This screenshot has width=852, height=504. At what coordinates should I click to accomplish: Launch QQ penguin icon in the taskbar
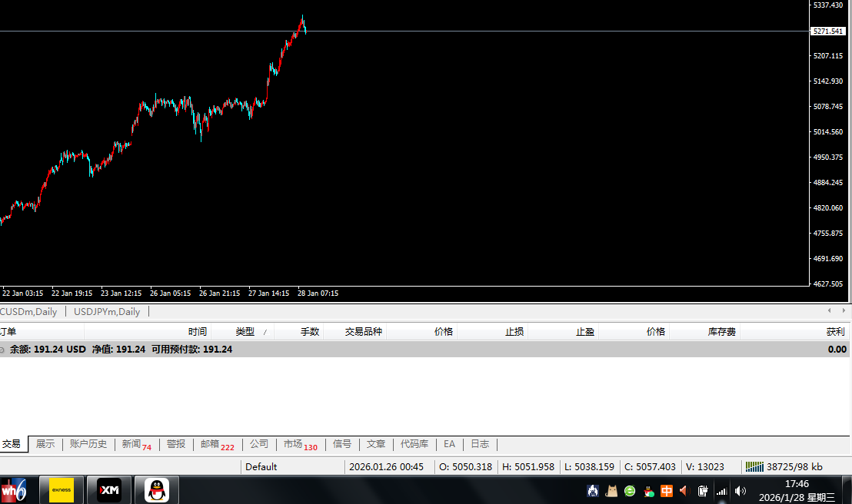click(156, 489)
